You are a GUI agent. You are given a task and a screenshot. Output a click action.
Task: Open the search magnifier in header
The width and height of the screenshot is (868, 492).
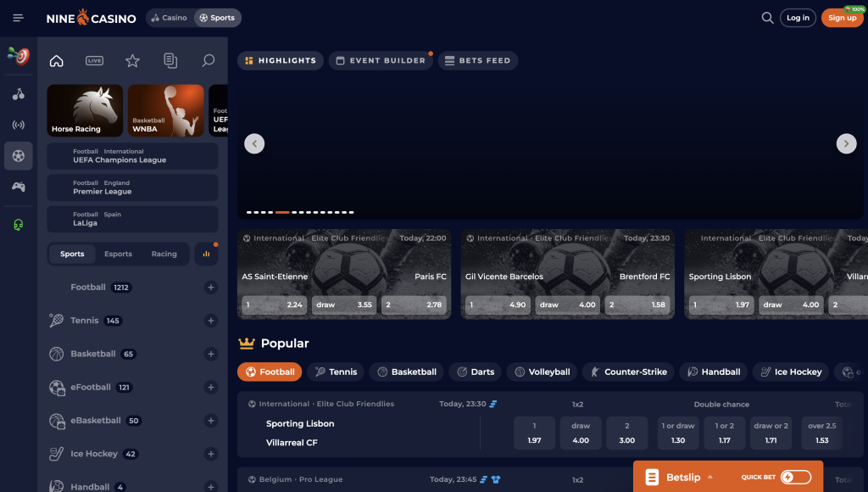(x=767, y=18)
